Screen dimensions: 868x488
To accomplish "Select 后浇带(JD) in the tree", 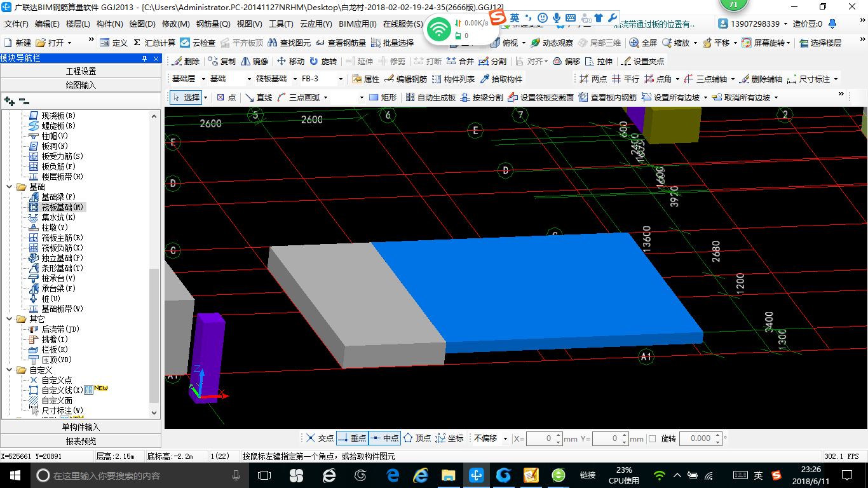I will 55,329.
